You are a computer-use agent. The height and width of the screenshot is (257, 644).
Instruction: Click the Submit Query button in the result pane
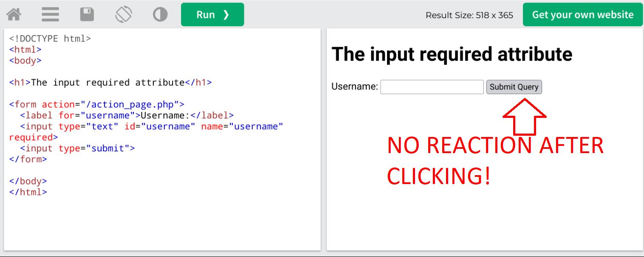[x=514, y=87]
